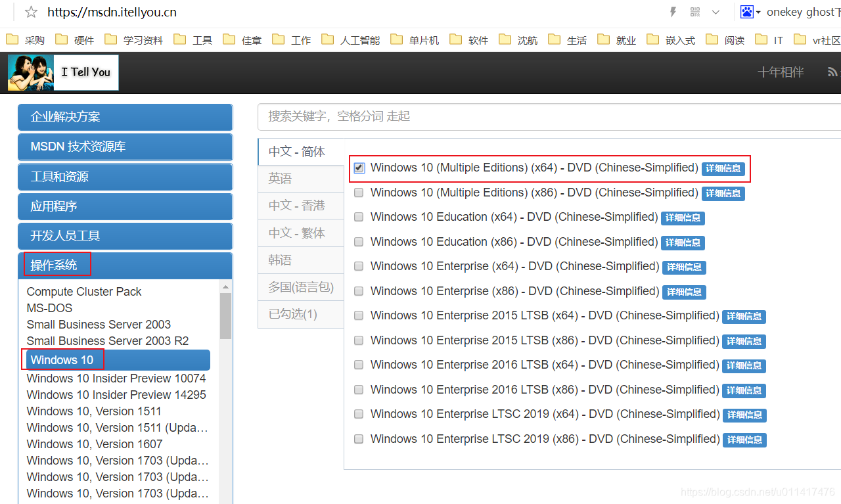The width and height of the screenshot is (841, 504).
Task: Show 详细信息 for Multiple Editions x86
Action: tap(723, 193)
